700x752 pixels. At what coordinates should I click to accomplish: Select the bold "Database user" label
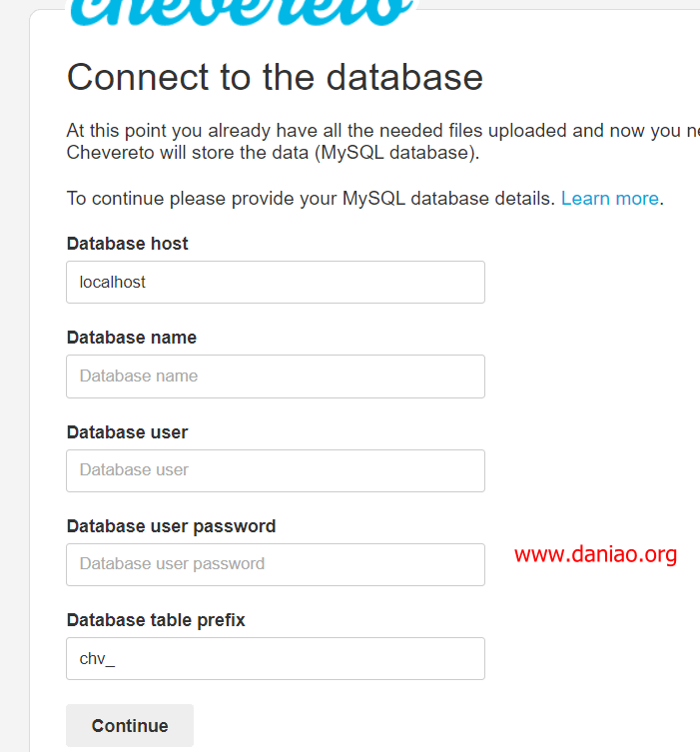(128, 432)
